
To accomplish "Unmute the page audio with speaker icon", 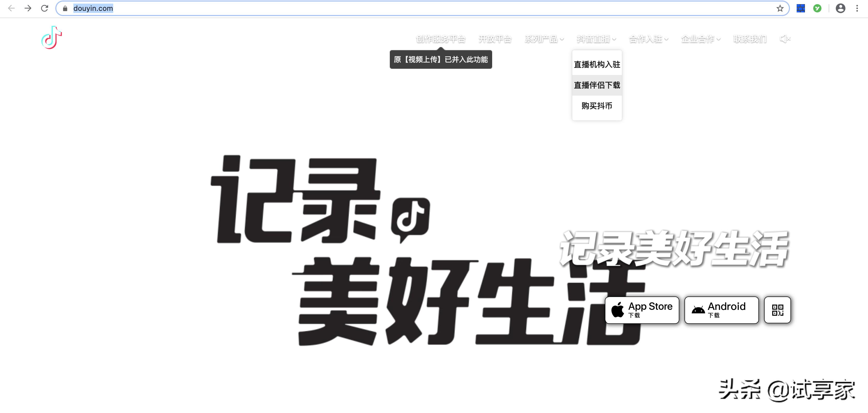I will click(785, 39).
